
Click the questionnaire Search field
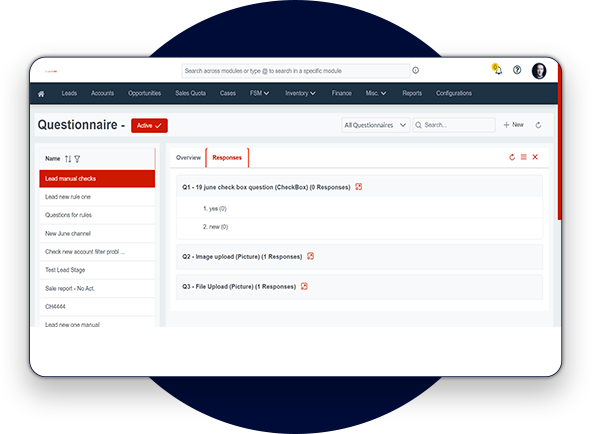[x=454, y=125]
